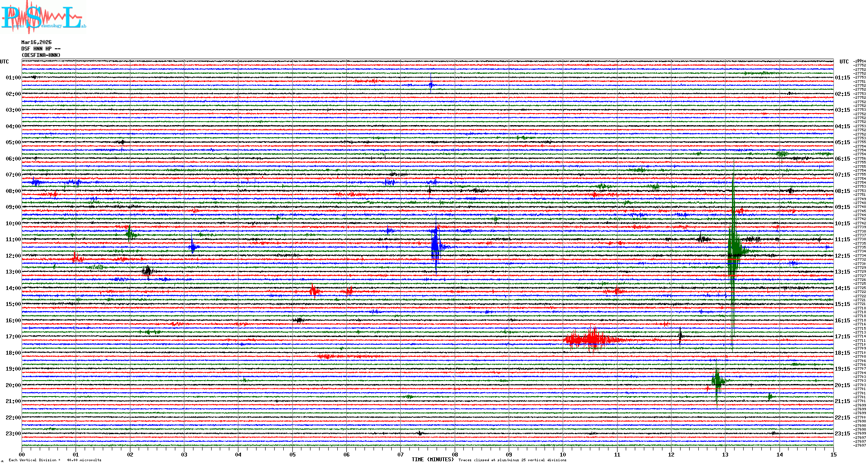
Task: Click the small blue event near minute 3
Action: [193, 247]
